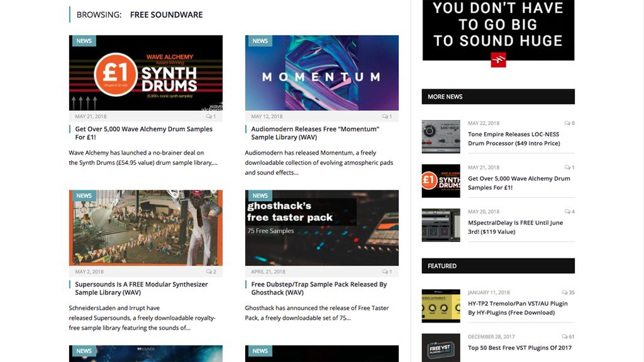Open the Audiomodern Momentum release article

[317, 133]
